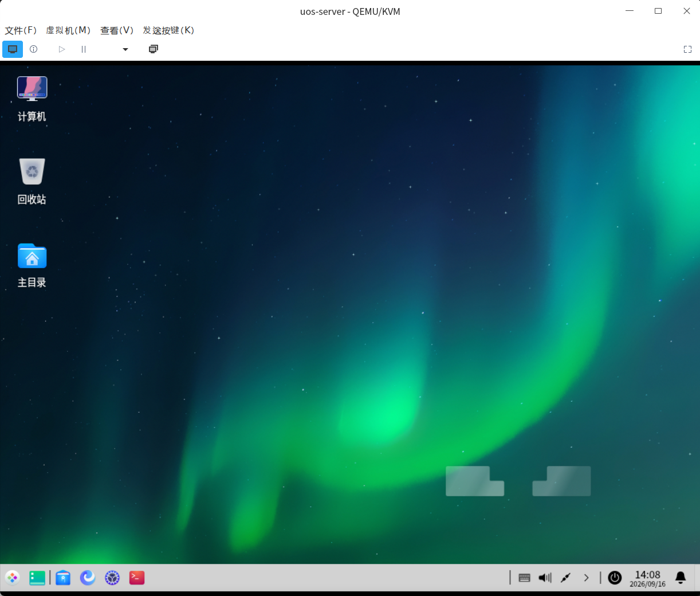The width and height of the screenshot is (700, 596).
Task: Maximize the QEMU/KVM window
Action: point(658,11)
